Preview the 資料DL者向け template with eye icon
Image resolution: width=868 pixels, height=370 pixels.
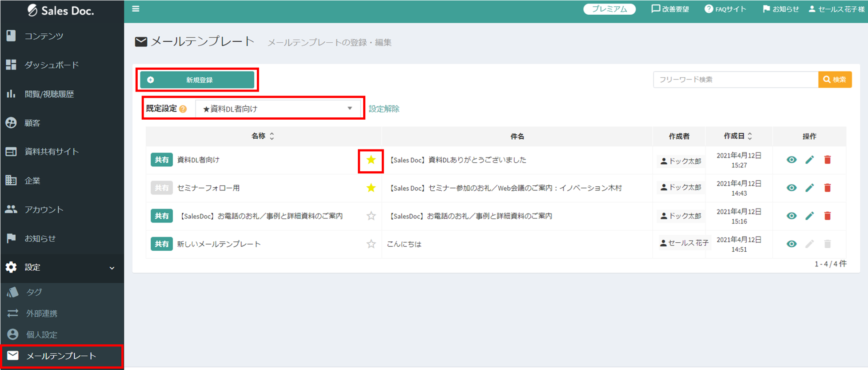(x=792, y=160)
